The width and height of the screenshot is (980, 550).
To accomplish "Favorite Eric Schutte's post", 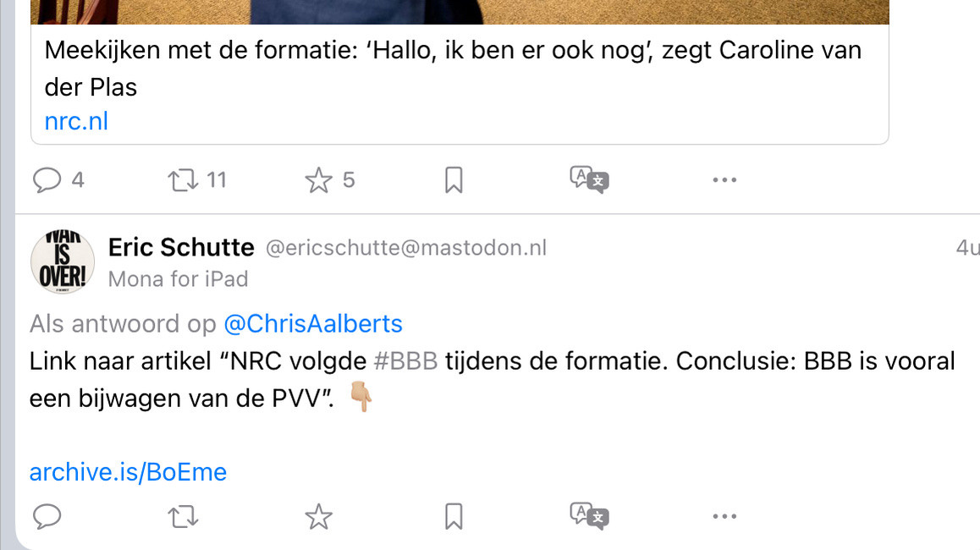I will 318,516.
